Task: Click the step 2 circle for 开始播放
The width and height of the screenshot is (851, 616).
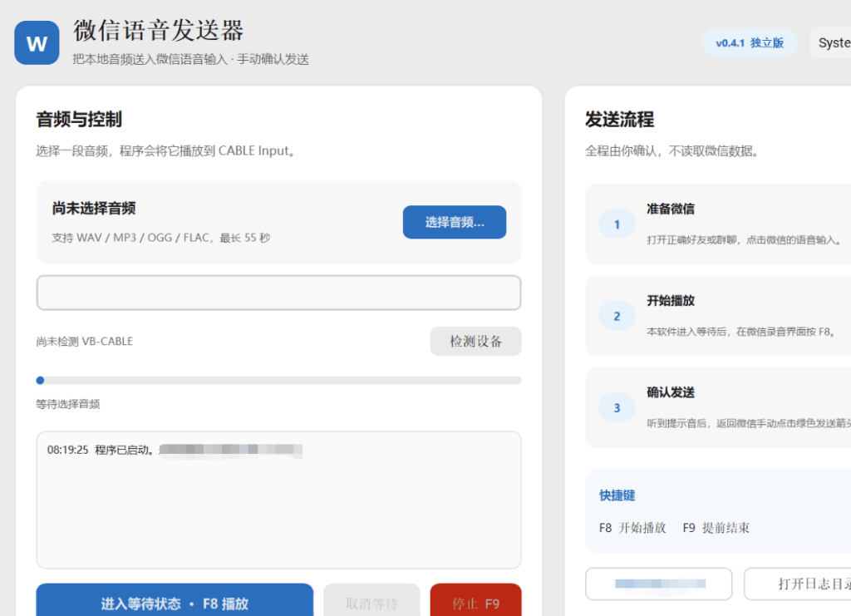Action: pos(617,316)
